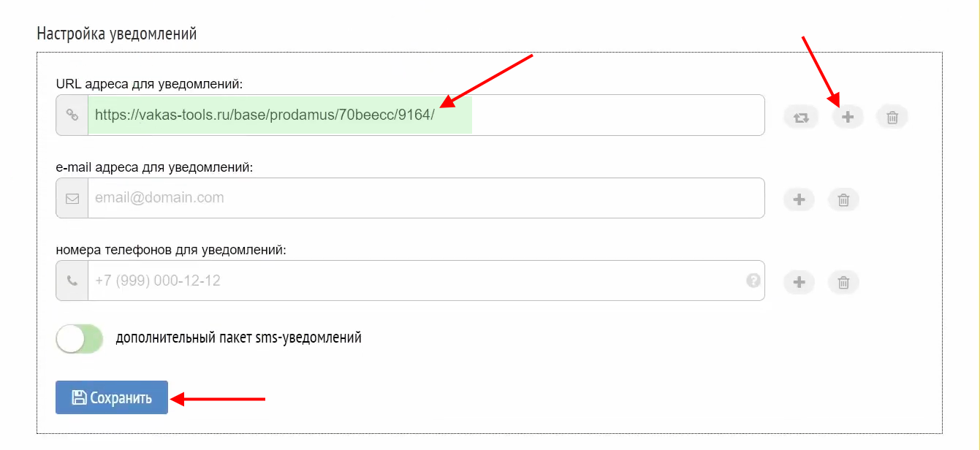Click the 'дополнительный пакет sms-уведомлений' label
980x450 pixels.
(239, 338)
